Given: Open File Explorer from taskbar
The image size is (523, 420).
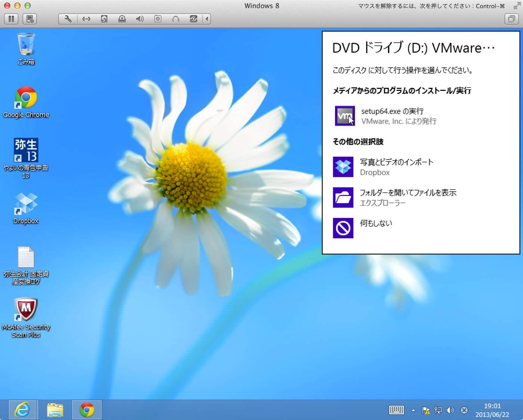Looking at the screenshot, I should pyautogui.click(x=55, y=410).
